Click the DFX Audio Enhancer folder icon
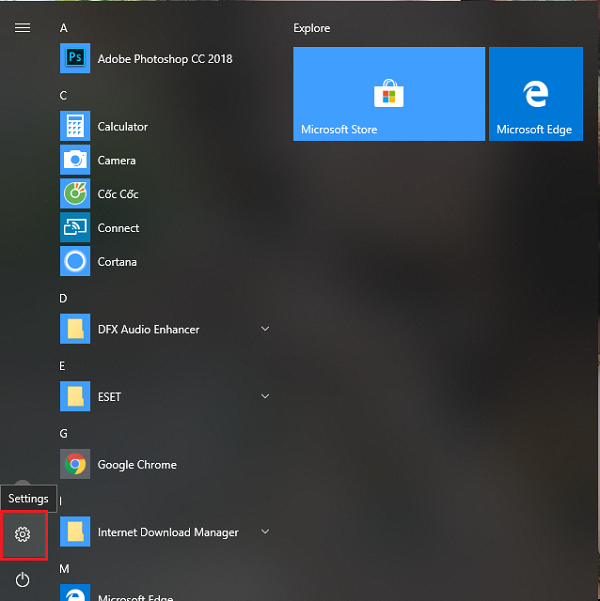Image resolution: width=600 pixels, height=601 pixels. (x=75, y=329)
